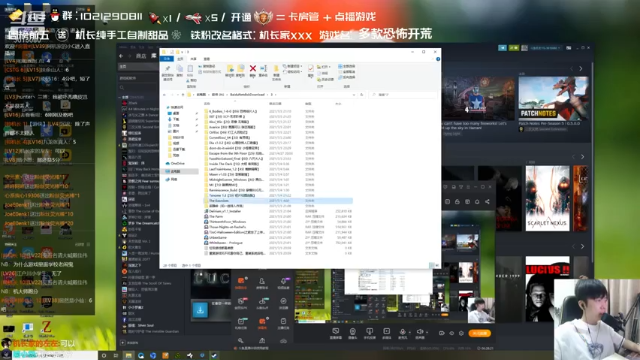Open the Scarlet Nexus cover in Steam
The image size is (640, 360).
tap(547, 198)
